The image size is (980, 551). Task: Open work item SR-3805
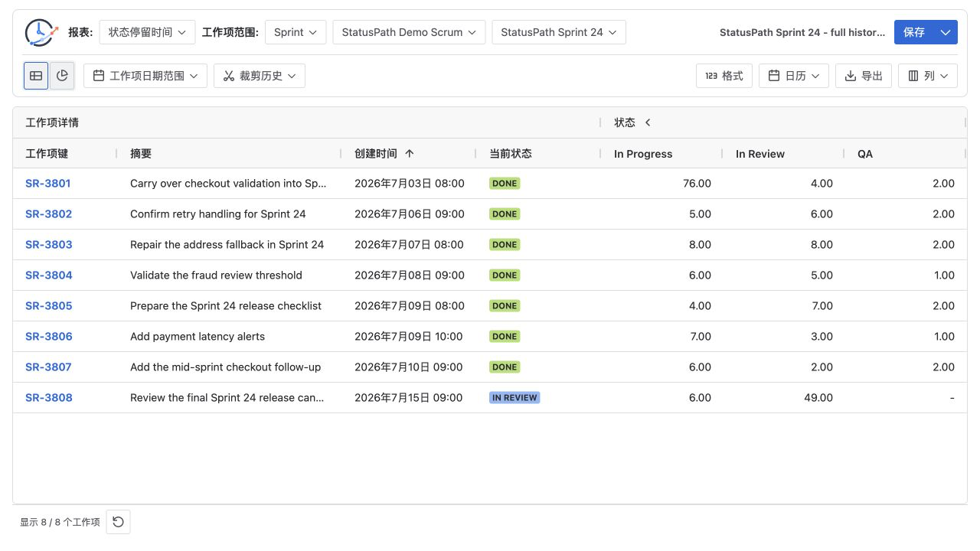[48, 306]
